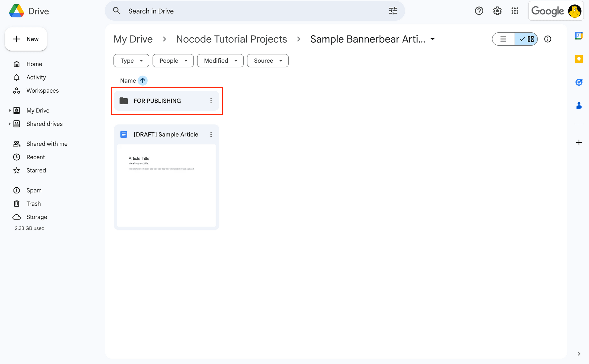
Task: Open Contacts side panel icon
Action: tap(579, 105)
